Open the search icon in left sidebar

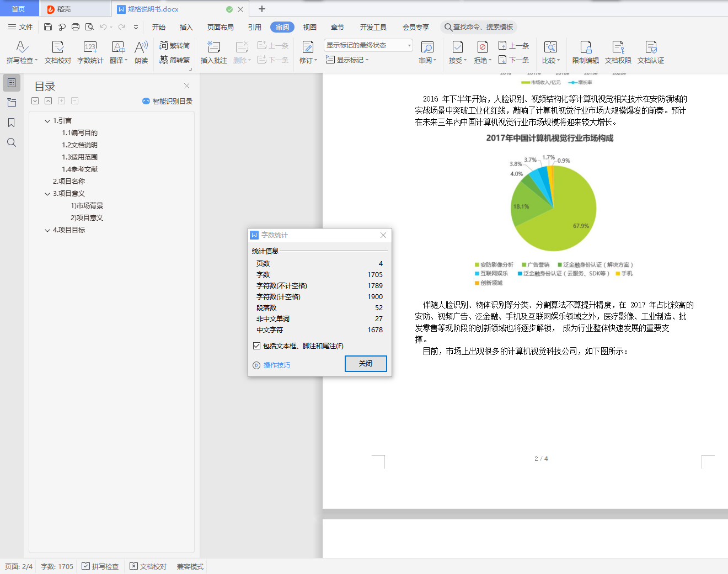point(12,142)
